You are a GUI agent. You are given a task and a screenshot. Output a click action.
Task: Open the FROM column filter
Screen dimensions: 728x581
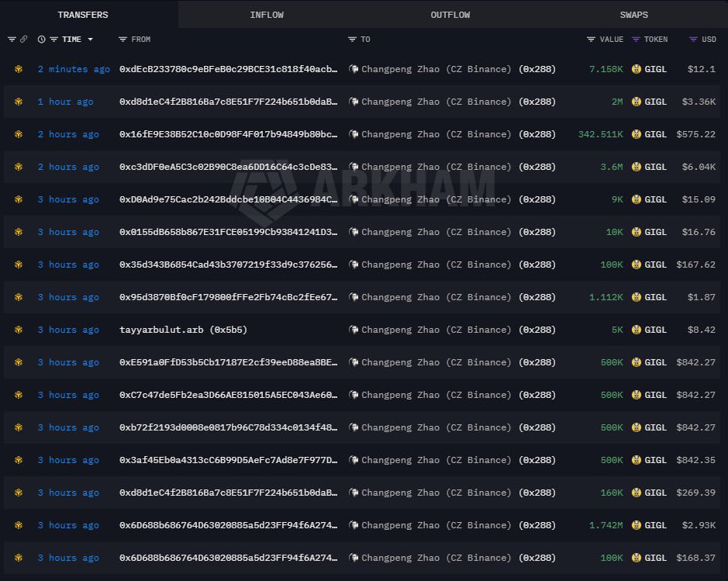click(122, 40)
